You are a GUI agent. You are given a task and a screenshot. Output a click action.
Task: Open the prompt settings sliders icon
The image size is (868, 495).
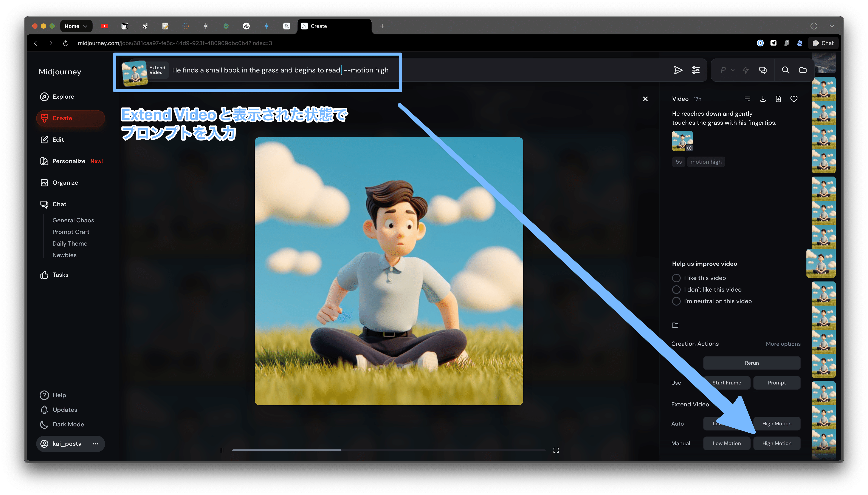click(696, 70)
